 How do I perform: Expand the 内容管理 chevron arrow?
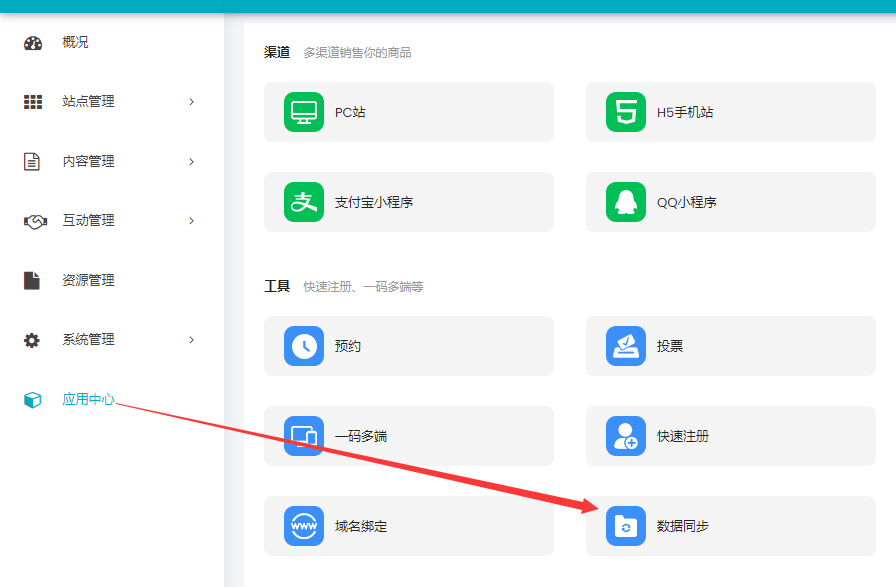(x=191, y=162)
